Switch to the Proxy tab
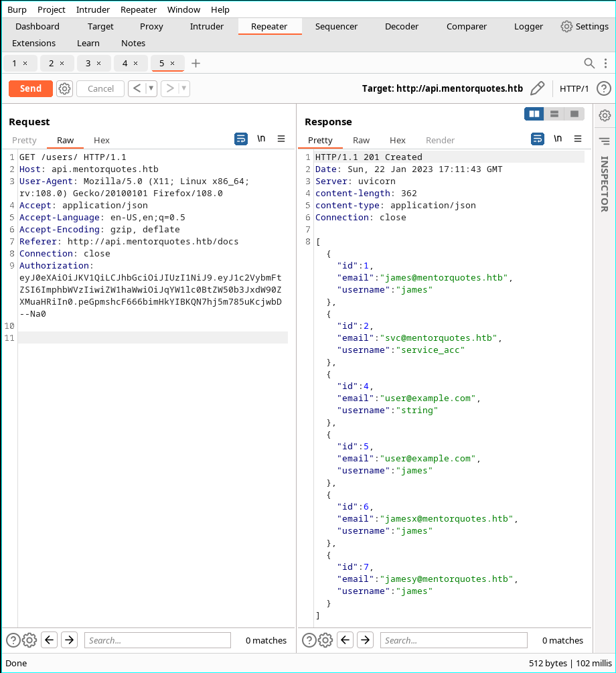This screenshot has height=673, width=616. click(151, 27)
